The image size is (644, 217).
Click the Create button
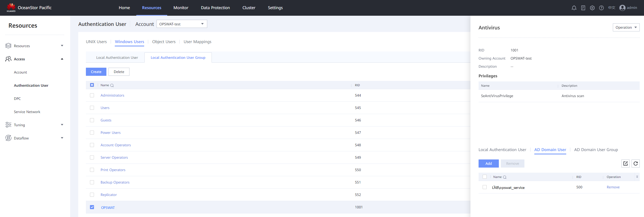click(x=96, y=72)
